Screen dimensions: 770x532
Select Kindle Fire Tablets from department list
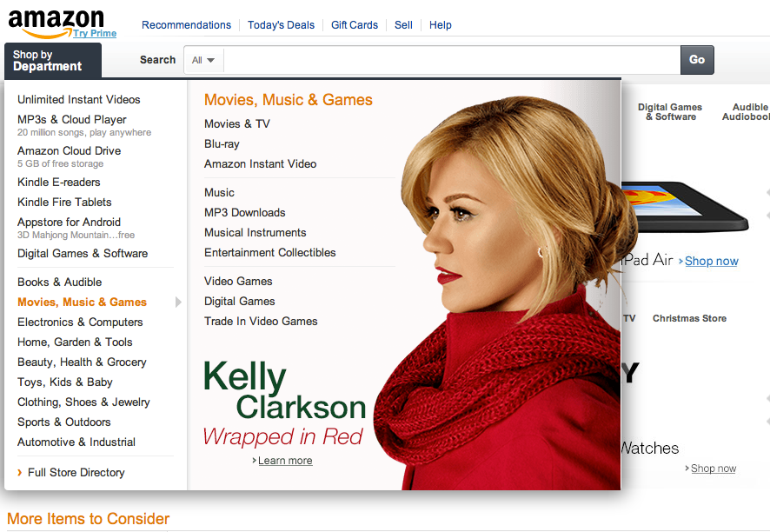[64, 203]
